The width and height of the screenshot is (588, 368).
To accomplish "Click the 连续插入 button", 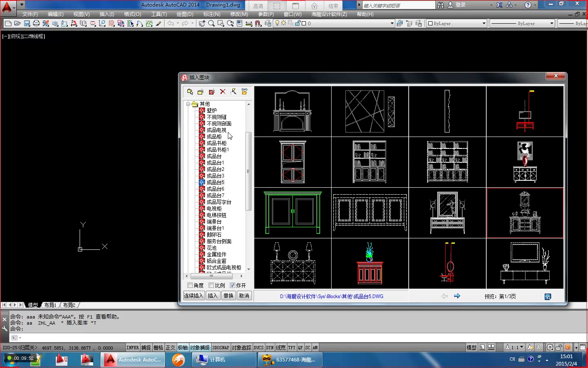I will tap(194, 296).
